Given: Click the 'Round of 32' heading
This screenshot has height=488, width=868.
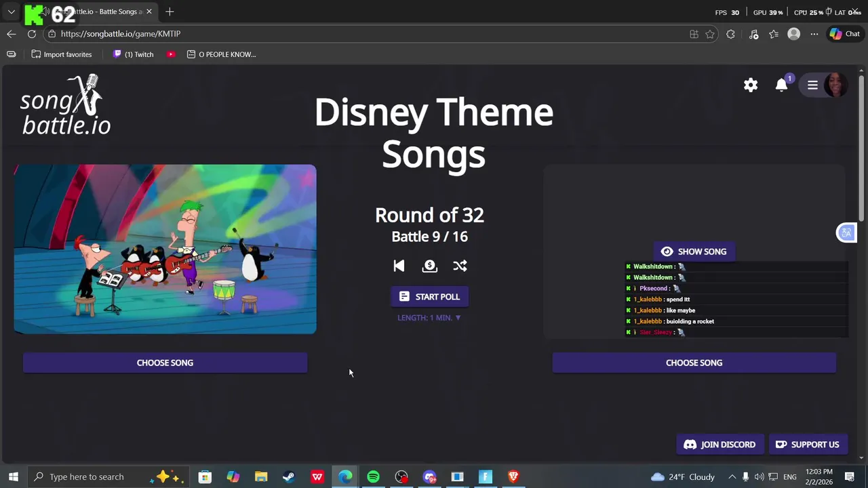Looking at the screenshot, I should click(429, 215).
